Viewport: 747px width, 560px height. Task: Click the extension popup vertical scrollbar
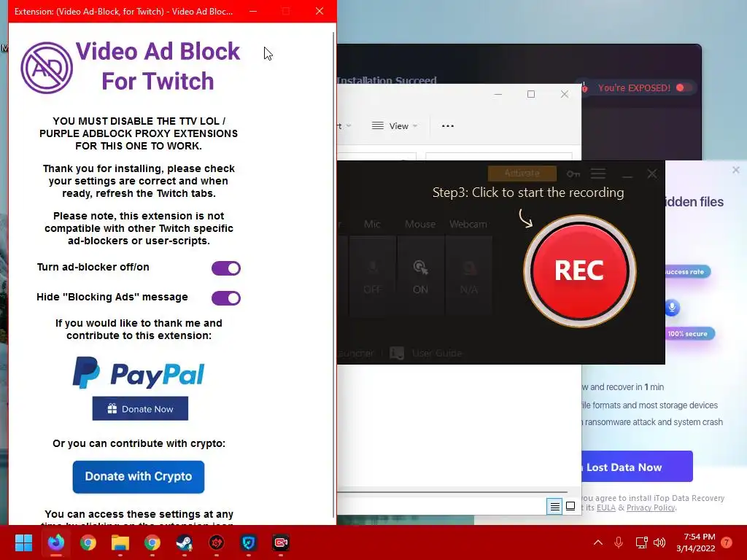pos(333,274)
